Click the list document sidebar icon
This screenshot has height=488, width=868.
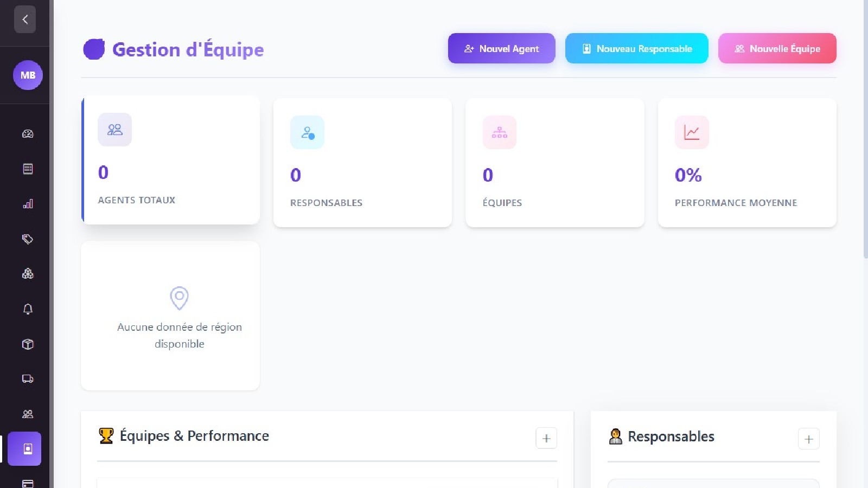(x=28, y=169)
